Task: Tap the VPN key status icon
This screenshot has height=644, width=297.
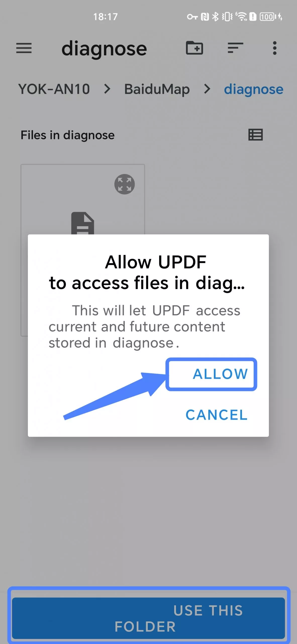Action: click(192, 17)
